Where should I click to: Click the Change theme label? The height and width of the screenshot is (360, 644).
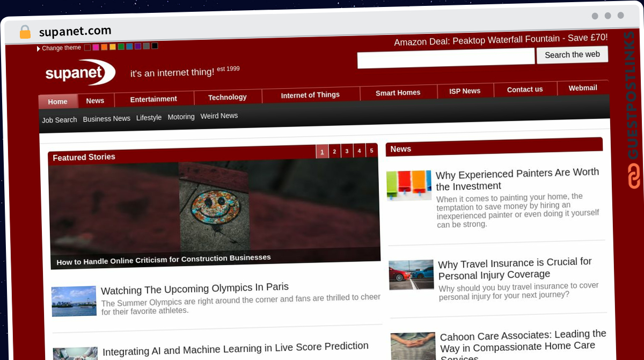coord(61,48)
